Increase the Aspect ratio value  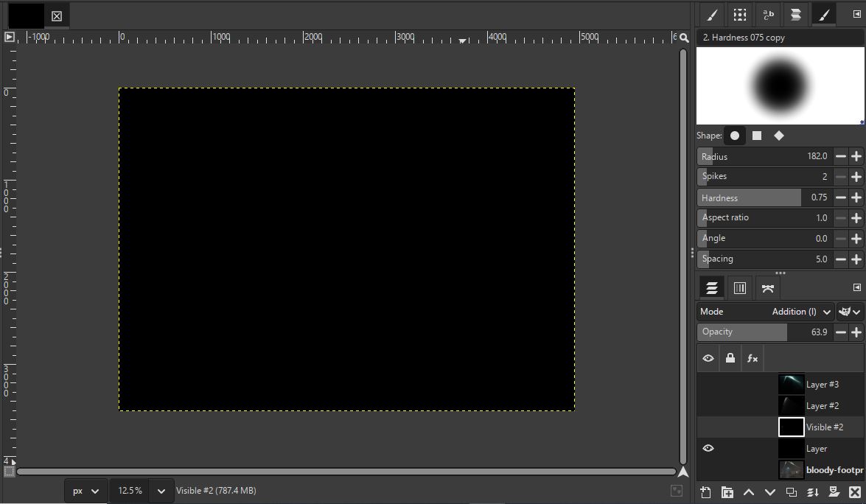coord(856,218)
